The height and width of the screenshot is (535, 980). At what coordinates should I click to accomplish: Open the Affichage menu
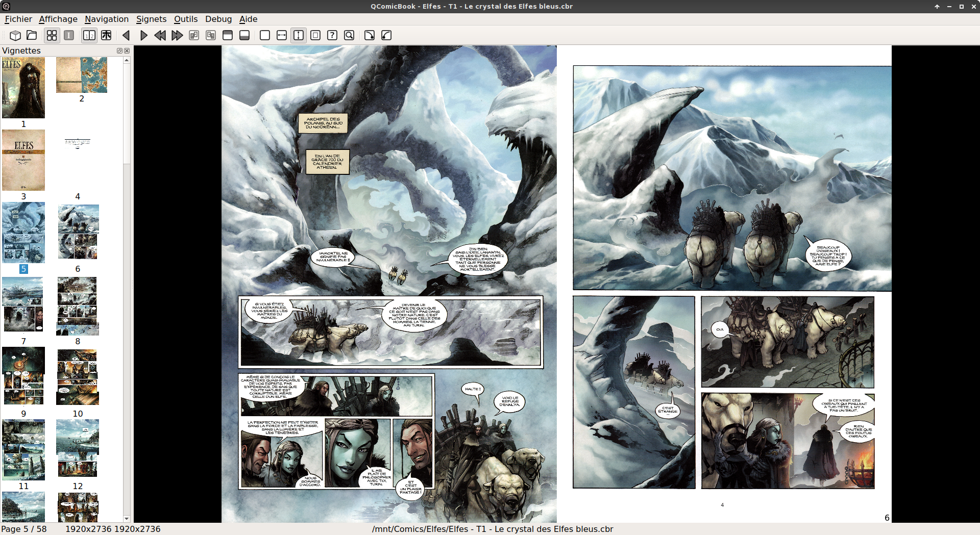pos(58,19)
